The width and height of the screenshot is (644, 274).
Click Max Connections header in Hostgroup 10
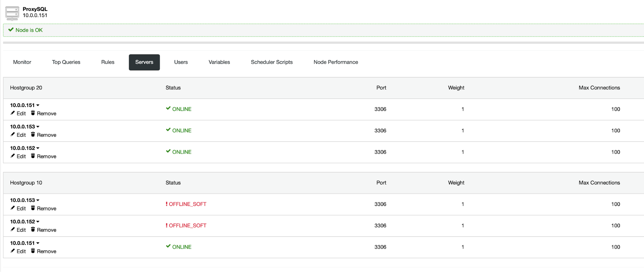point(599,183)
